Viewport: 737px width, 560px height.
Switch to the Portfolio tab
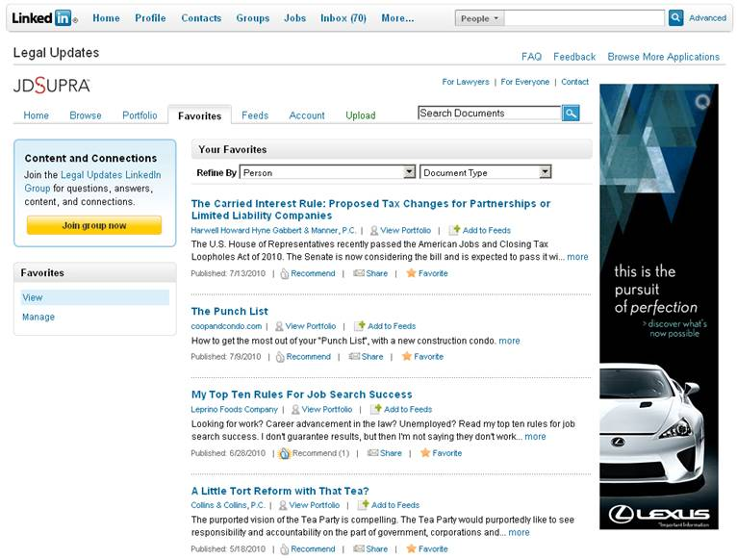[140, 115]
